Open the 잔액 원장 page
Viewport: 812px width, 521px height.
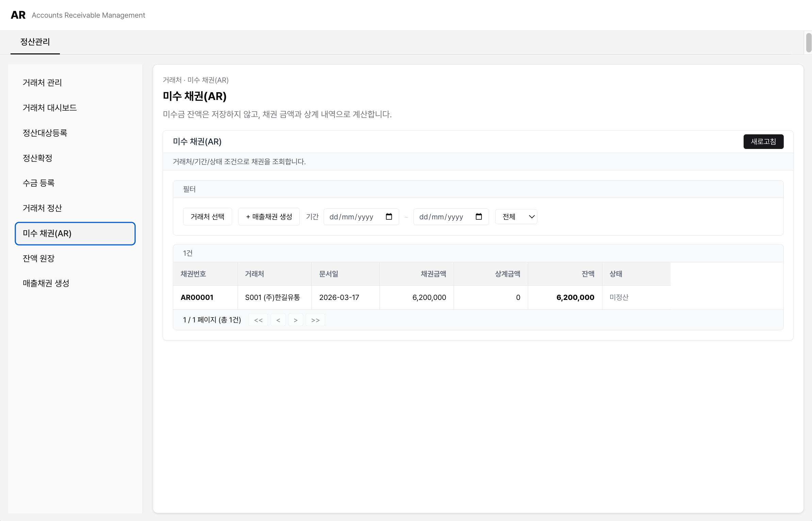point(39,258)
